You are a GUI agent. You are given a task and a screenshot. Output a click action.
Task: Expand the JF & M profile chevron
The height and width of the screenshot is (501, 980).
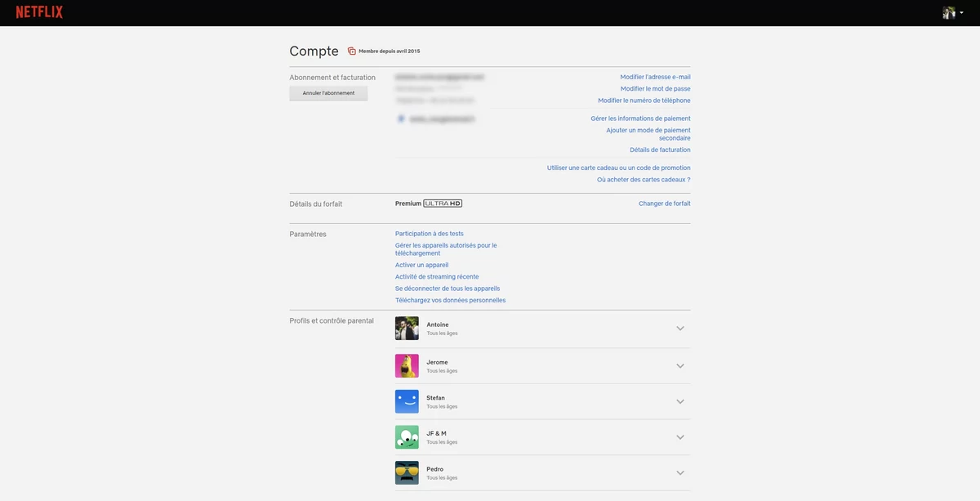[680, 437]
